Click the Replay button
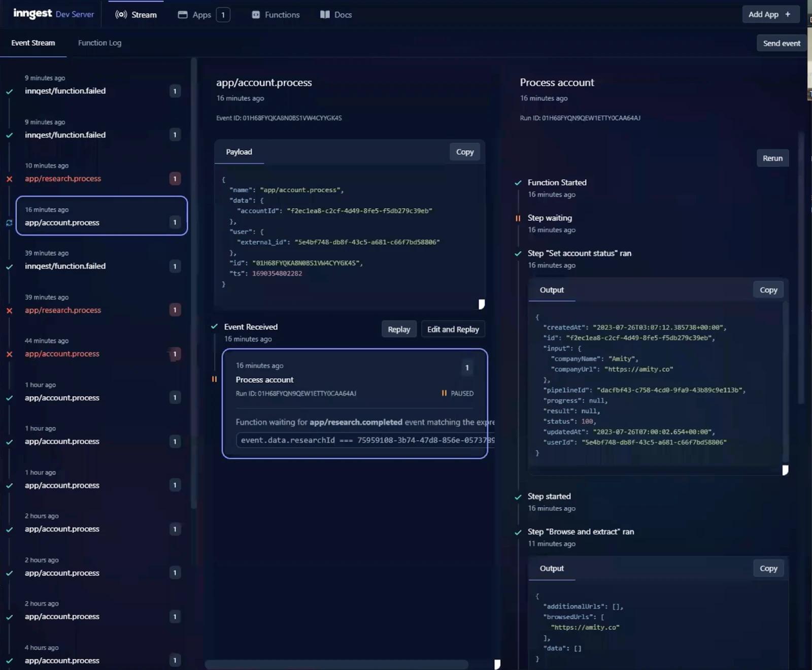812x670 pixels. pyautogui.click(x=399, y=329)
